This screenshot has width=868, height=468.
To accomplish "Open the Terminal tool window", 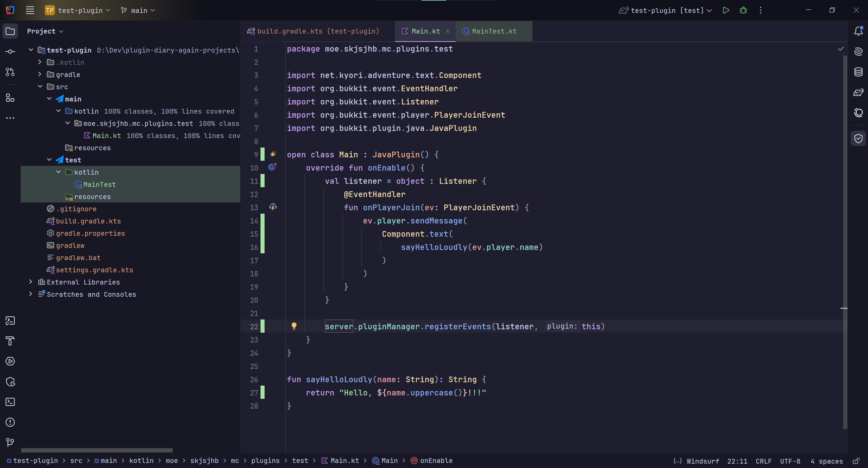I will 10,402.
